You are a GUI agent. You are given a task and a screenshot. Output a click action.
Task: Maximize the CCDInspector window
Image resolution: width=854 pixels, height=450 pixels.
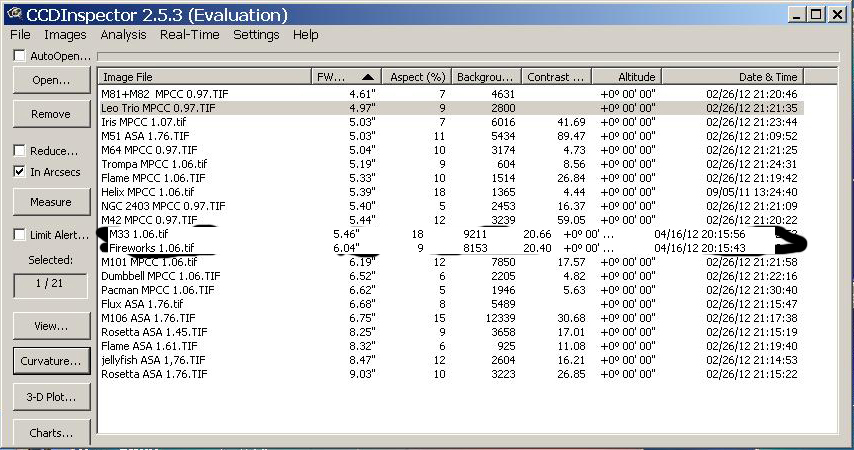(x=816, y=15)
